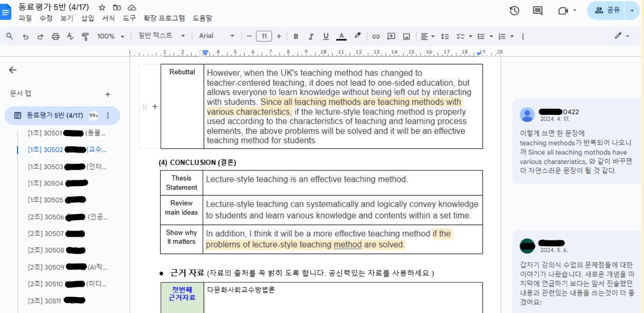Click the paint format (서식 복사) tool
Image resolution: width=644 pixels, height=313 pixels.
85,36
